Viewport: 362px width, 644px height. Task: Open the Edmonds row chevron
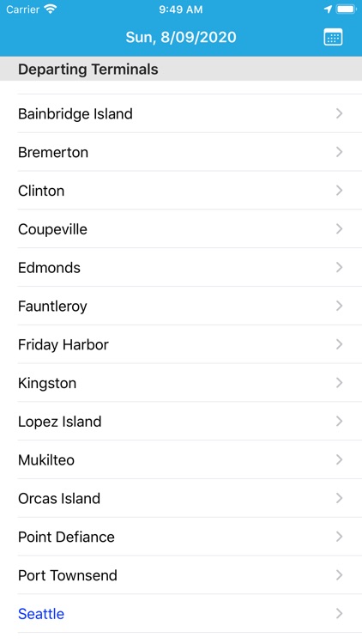tap(339, 267)
